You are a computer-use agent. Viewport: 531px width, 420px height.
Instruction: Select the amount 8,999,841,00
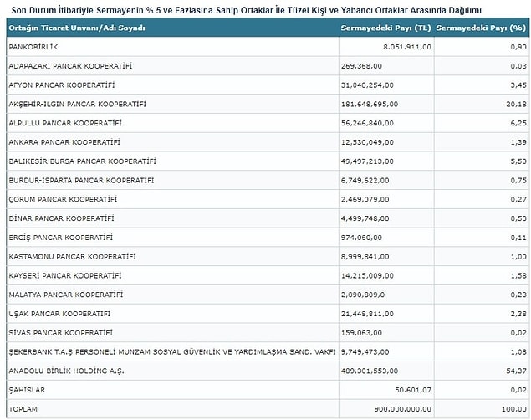coord(365,256)
